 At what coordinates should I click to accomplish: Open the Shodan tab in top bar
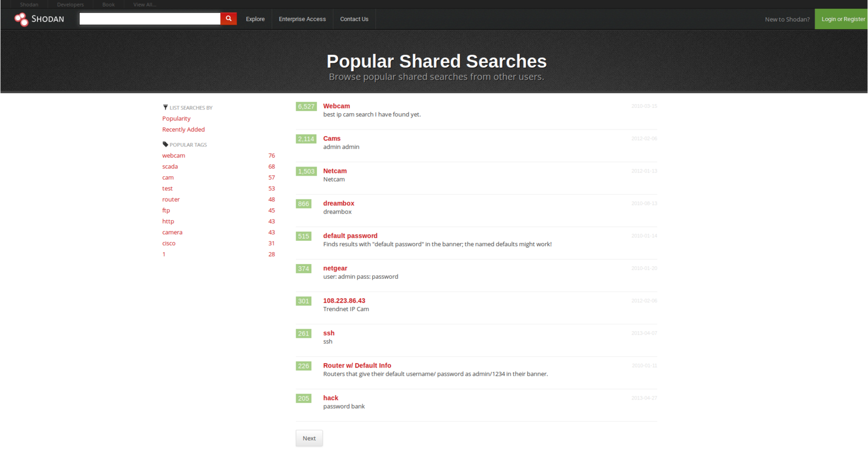point(29,4)
